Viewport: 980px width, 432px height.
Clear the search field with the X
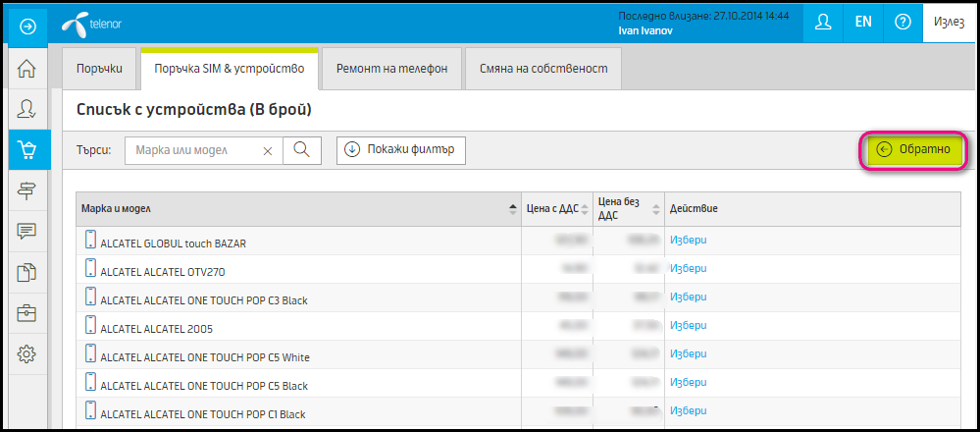(x=268, y=151)
